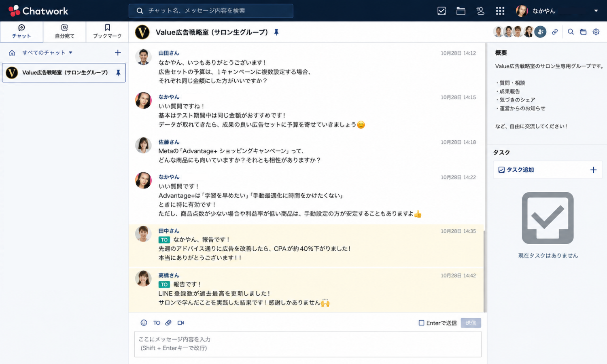Switch to the 自分宛て tab
The image size is (607, 364).
click(x=64, y=32)
